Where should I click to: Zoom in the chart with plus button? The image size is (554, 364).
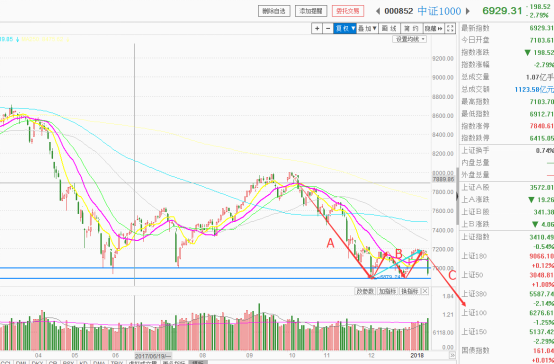pyautogui.click(x=317, y=29)
